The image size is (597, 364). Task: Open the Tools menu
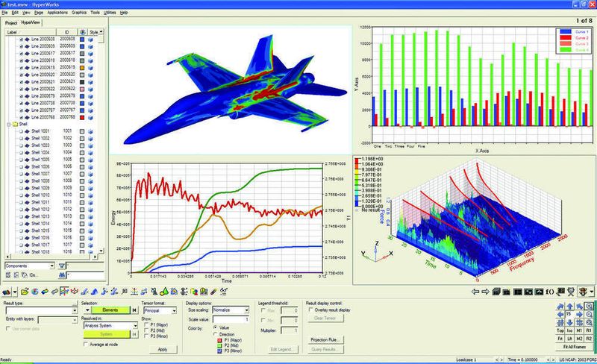coord(96,13)
